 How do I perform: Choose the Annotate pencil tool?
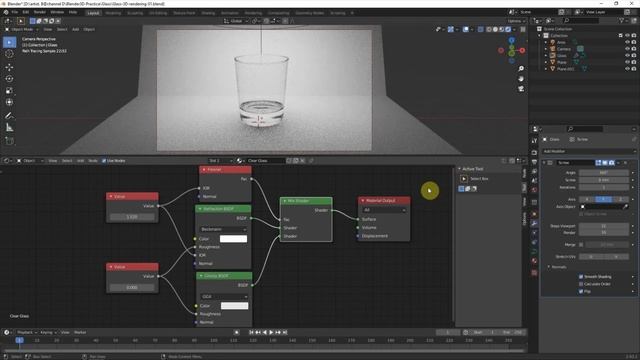point(9,116)
